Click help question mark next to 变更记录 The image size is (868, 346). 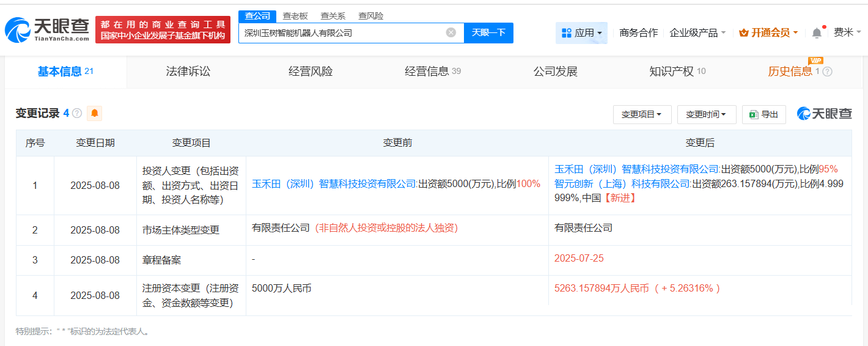click(x=77, y=113)
